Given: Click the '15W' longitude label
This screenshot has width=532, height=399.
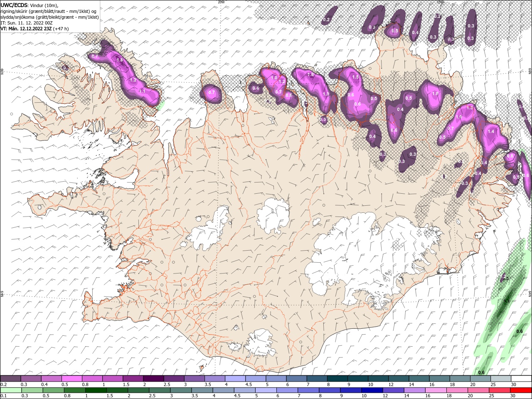Looking at the screenshot, I should pos(440,2).
